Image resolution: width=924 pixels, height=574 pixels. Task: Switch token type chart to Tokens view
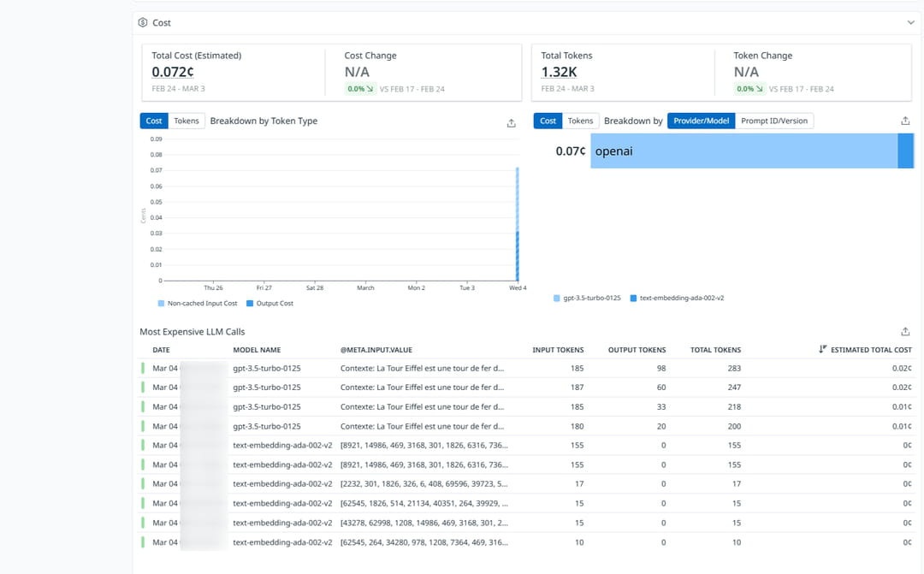tap(187, 121)
